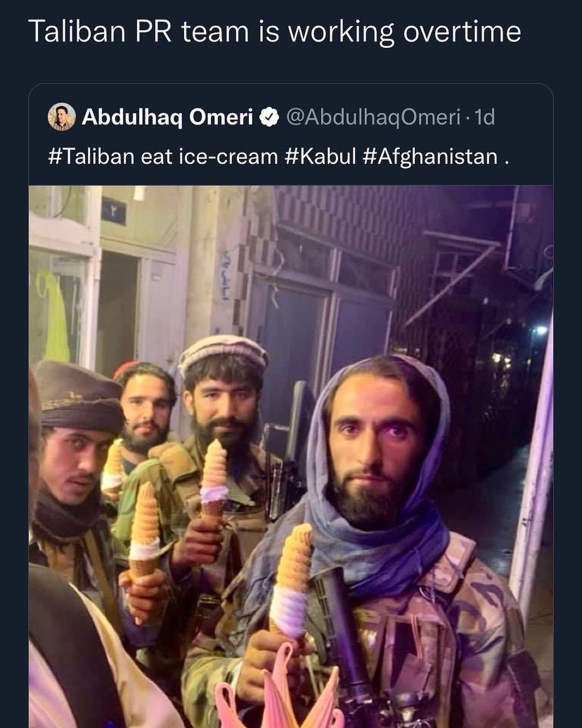Open the Abdulhaq Omeri display name
The width and height of the screenshot is (582, 728).
coord(167,117)
